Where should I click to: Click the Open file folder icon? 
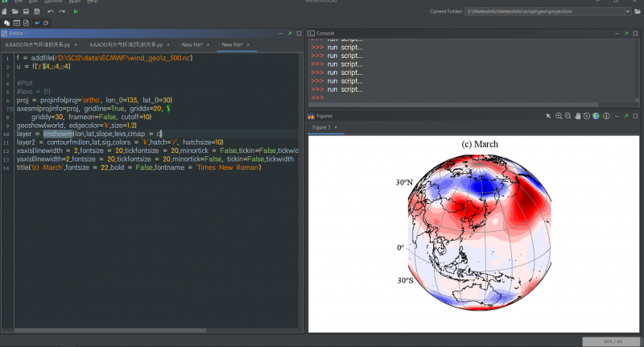[x=16, y=12]
